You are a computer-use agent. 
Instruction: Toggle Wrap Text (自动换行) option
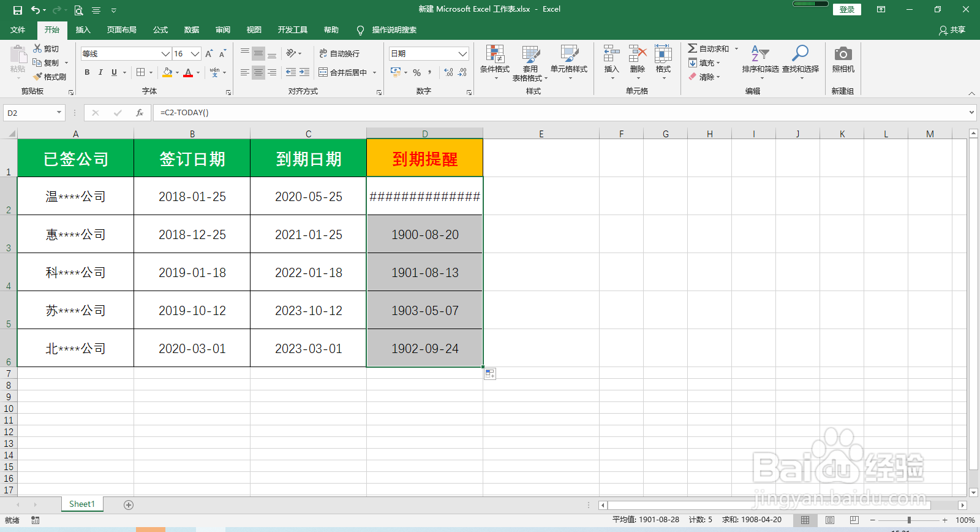click(x=339, y=53)
